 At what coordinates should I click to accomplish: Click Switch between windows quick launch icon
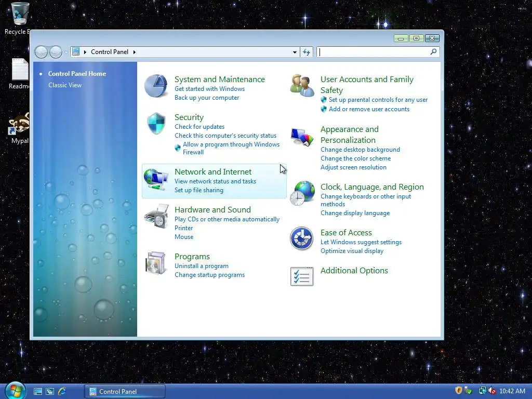50,391
